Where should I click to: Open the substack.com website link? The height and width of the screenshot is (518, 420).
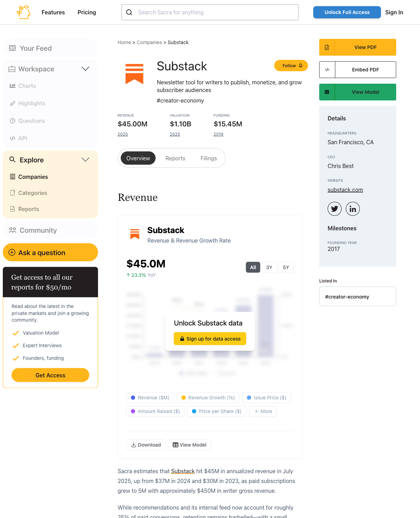click(345, 190)
